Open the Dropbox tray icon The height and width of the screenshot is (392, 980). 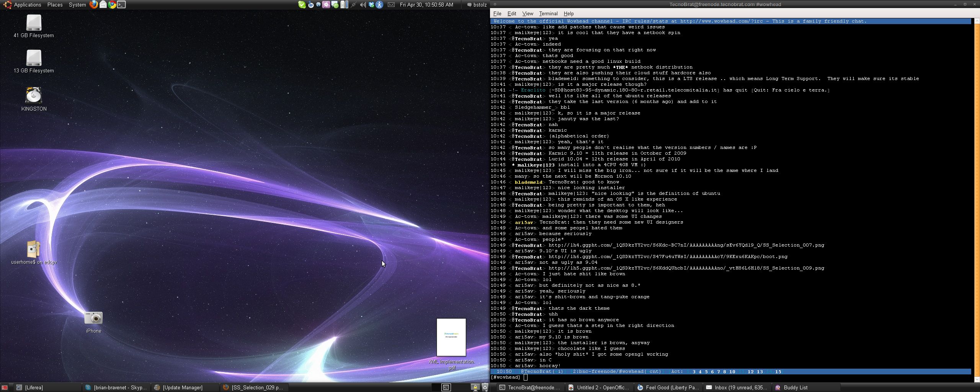[x=371, y=5]
